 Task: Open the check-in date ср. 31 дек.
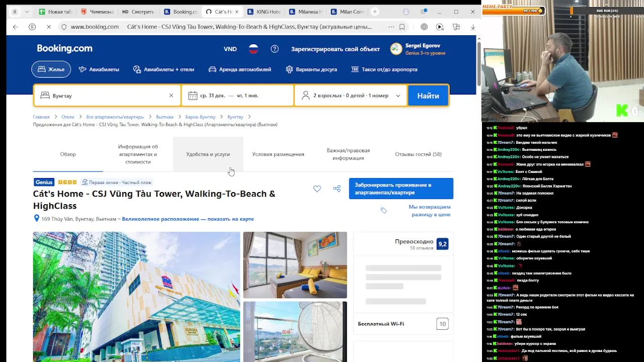[212, 96]
